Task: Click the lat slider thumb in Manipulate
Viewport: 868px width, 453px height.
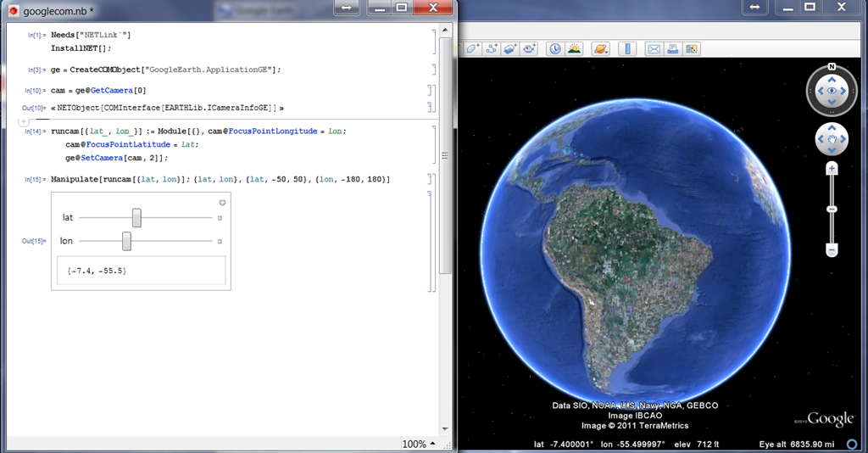Action: [136, 218]
